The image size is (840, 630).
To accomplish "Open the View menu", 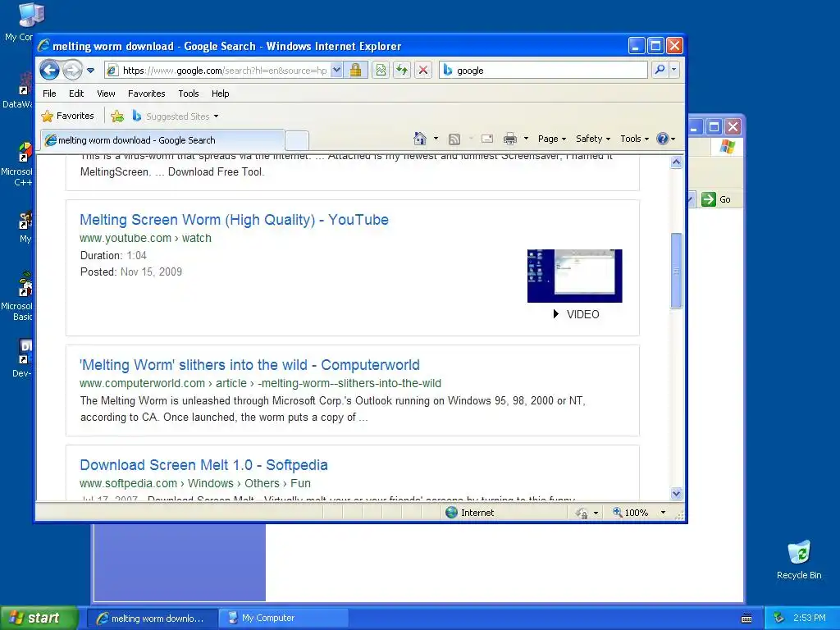I will pyautogui.click(x=106, y=94).
